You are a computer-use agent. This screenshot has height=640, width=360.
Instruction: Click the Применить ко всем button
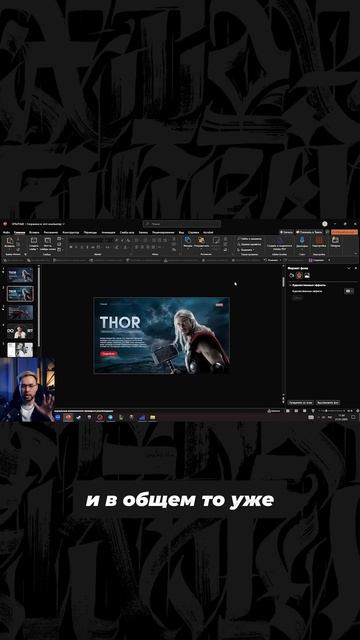(301, 403)
